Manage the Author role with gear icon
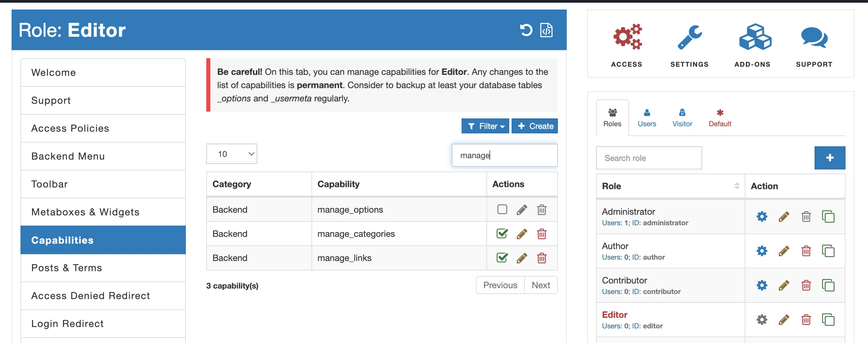Screen dimensions: 868x343 point(762,251)
